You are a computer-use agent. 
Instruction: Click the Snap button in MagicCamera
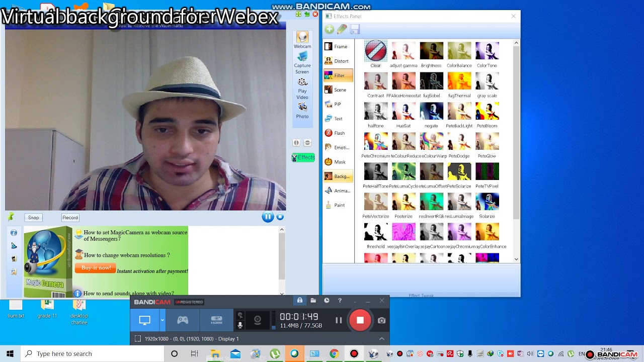(x=33, y=218)
